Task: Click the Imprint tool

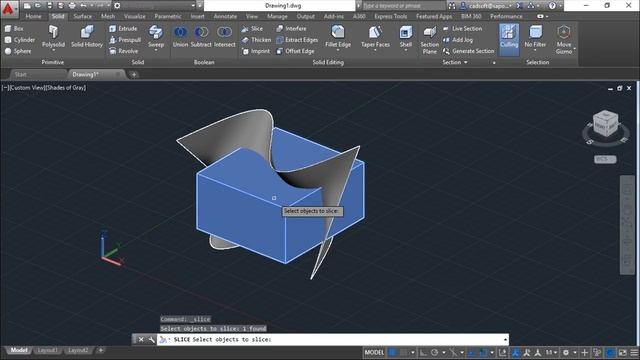Action: tap(256, 51)
